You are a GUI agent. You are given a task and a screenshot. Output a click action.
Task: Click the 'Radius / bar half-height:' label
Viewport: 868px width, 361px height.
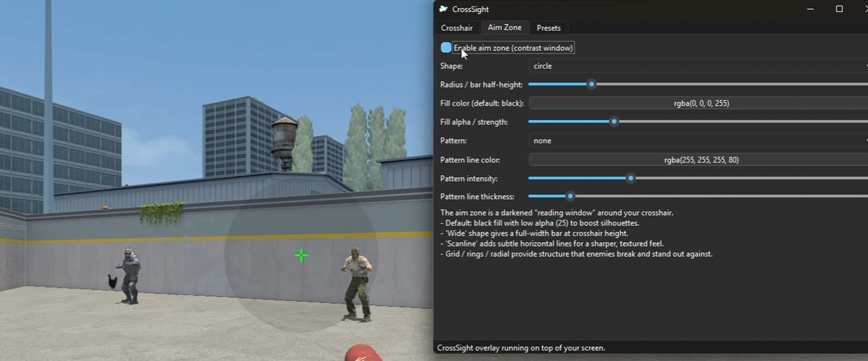click(x=481, y=85)
